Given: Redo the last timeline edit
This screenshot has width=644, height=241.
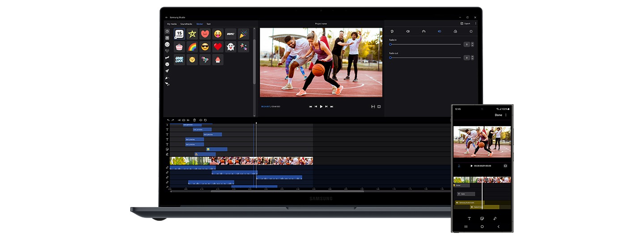Looking at the screenshot, I should point(173,120).
